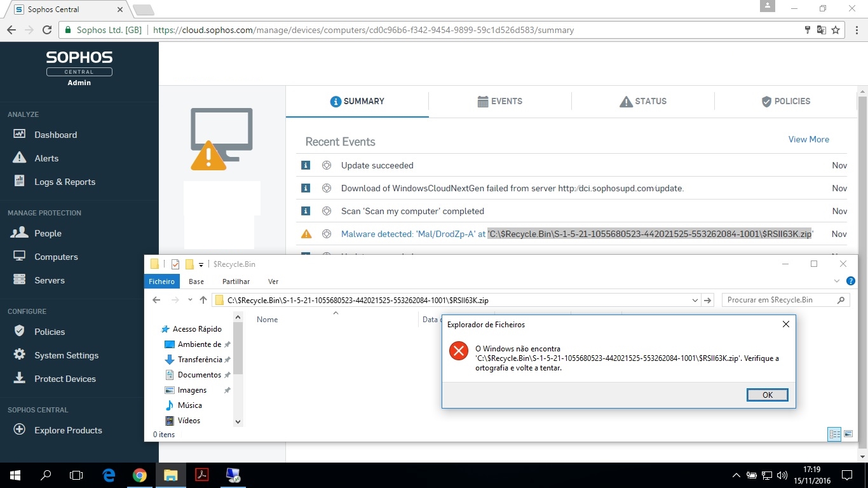Screen dimensions: 868x488
Task: Open Adobe Acrobat from the taskbar
Action: tap(202, 475)
